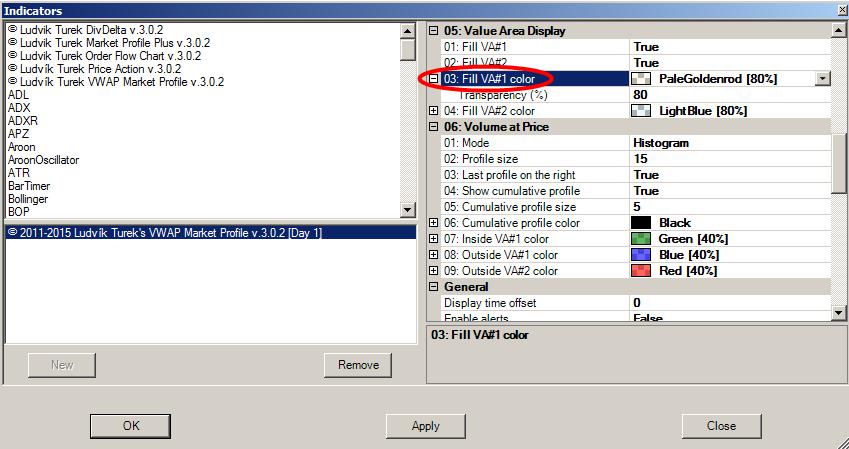The image size is (849, 449).
Task: Select the ADL indicator
Action: 18,95
